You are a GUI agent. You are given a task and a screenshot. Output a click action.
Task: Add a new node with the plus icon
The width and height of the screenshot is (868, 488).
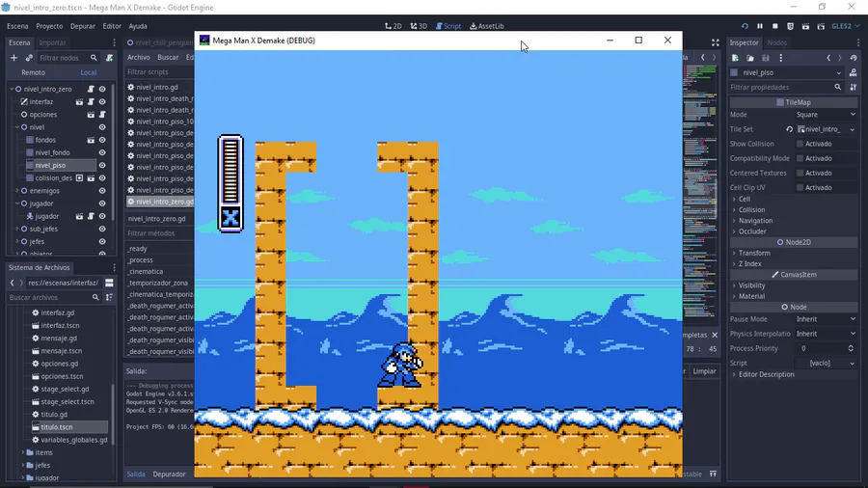(x=14, y=58)
